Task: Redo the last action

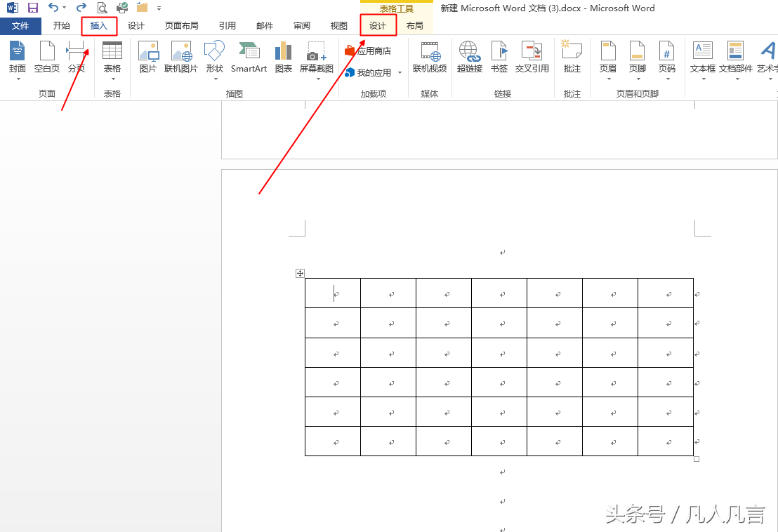Action: pos(81,8)
